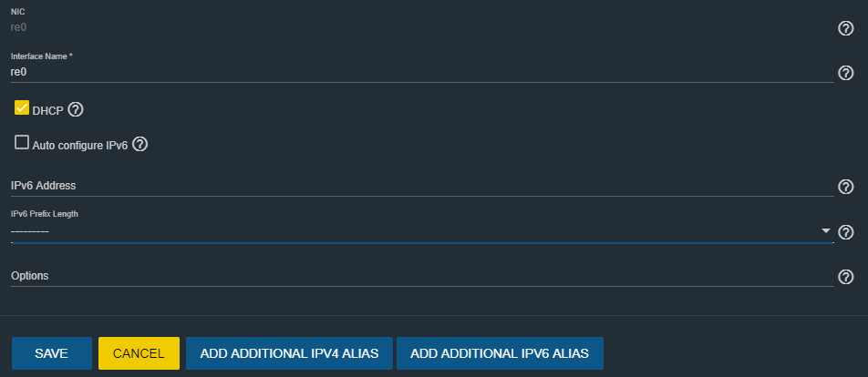The image size is (868, 377).
Task: Save the interface settings
Action: [51, 353]
